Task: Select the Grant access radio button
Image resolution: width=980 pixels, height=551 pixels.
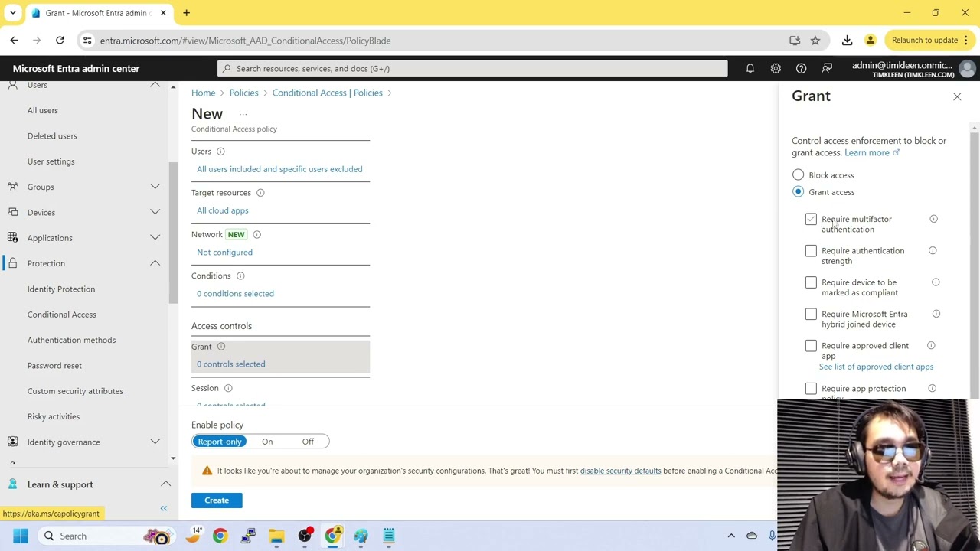Action: pos(799,192)
